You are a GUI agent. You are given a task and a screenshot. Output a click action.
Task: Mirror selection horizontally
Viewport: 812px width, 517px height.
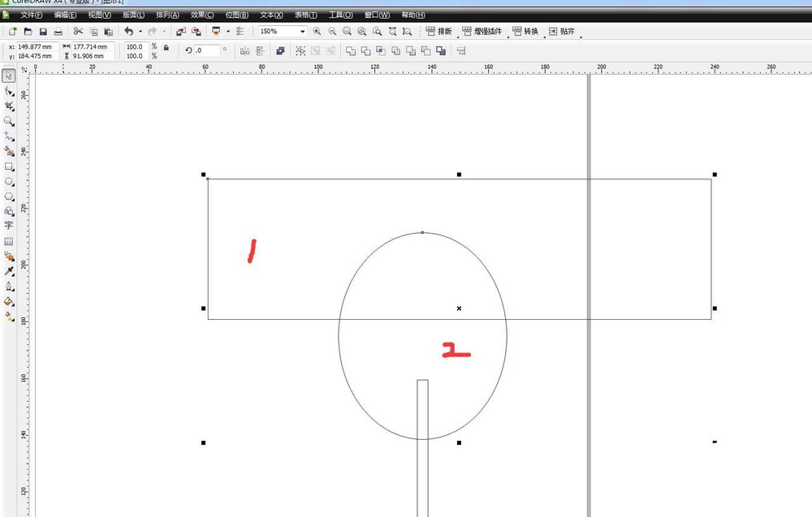coord(245,50)
